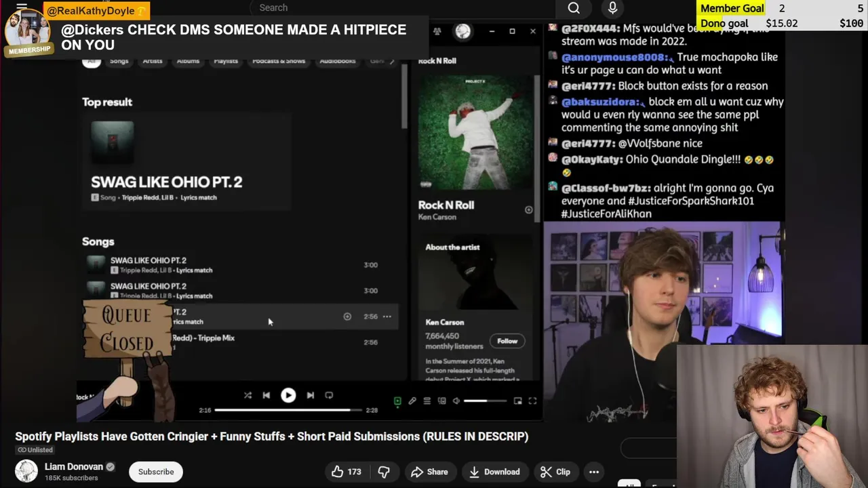Open the SWAG LIKE OHIO PT. 2 top result card
This screenshot has width=868, height=488.
(187, 161)
